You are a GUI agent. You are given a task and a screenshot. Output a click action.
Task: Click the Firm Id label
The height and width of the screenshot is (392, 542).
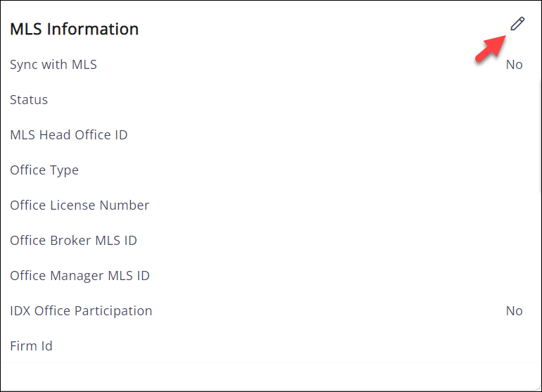pos(31,346)
